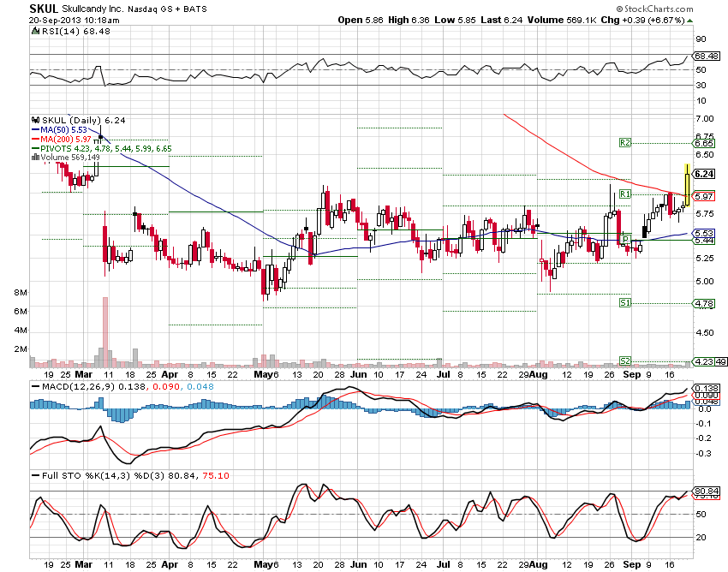The image size is (728, 572).
Task: Click the 80.84 stochastic value tag on the right axis
Action: [x=707, y=491]
